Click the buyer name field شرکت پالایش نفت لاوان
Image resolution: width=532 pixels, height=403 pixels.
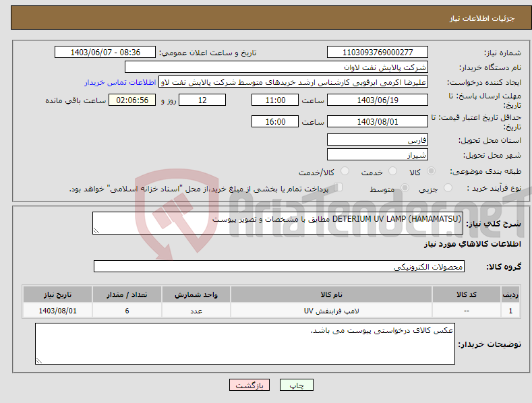point(276,67)
